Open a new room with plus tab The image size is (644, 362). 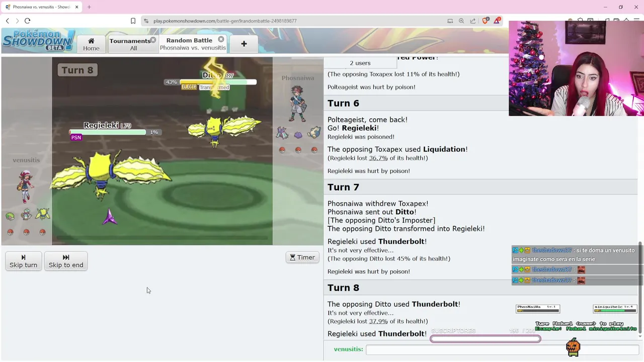(x=244, y=44)
